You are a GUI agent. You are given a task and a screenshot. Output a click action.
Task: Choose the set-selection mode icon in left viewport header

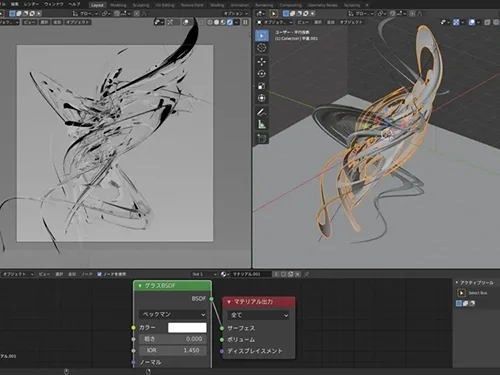tap(12, 14)
